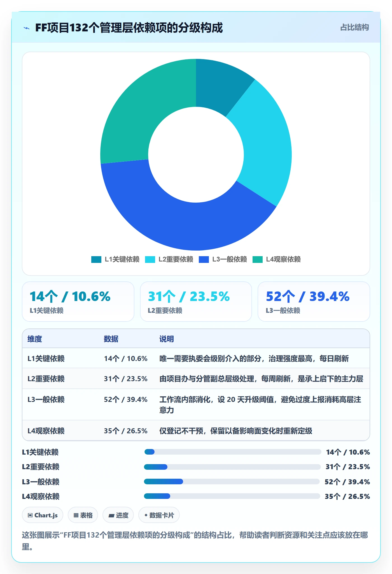392x574 pixels.
Task: Click the description starting 仅登记不干预
Action: click(x=236, y=431)
